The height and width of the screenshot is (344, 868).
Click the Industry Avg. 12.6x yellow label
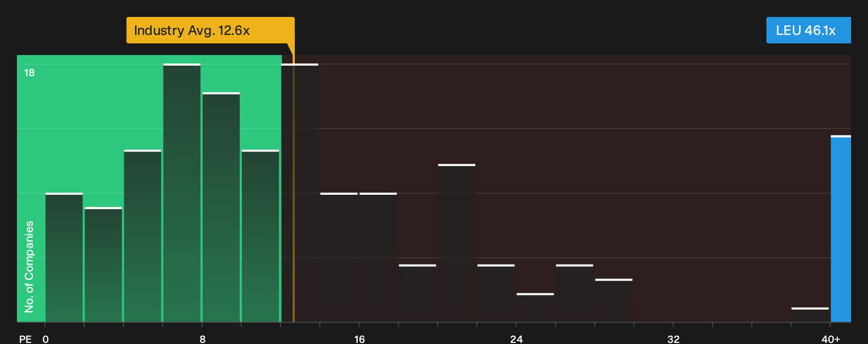pos(210,30)
